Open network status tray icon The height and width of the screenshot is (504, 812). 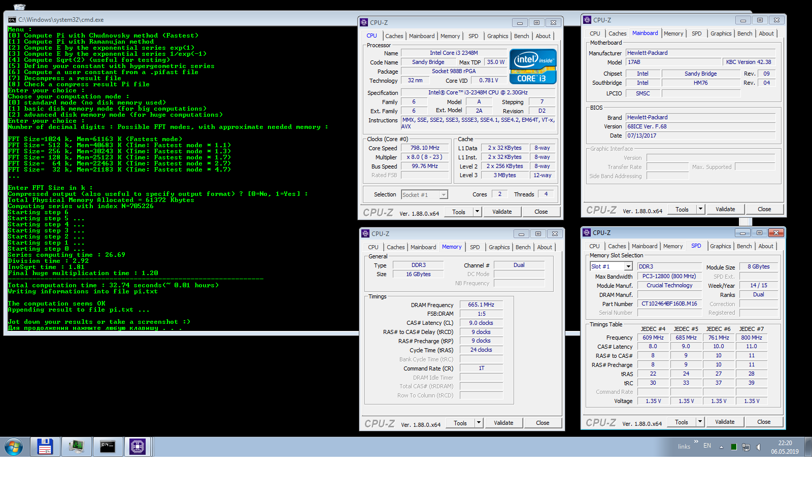point(746,447)
